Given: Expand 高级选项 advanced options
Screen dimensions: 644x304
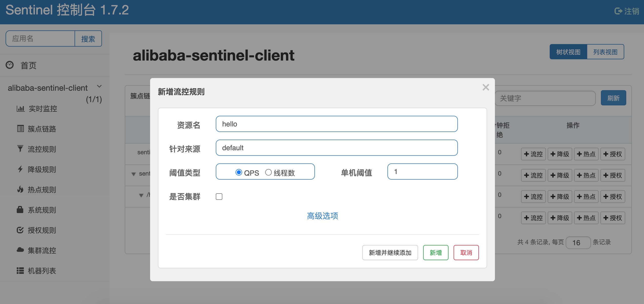Looking at the screenshot, I should click(322, 216).
